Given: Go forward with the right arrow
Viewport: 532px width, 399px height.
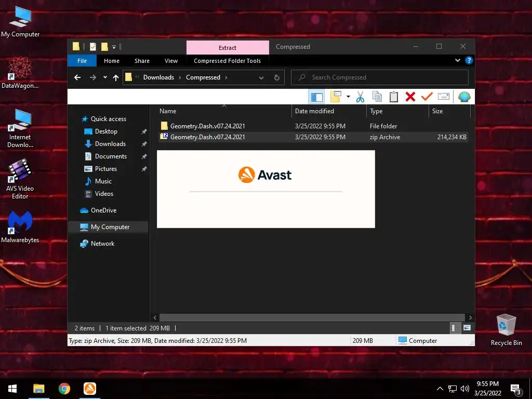Looking at the screenshot, I should point(92,77).
